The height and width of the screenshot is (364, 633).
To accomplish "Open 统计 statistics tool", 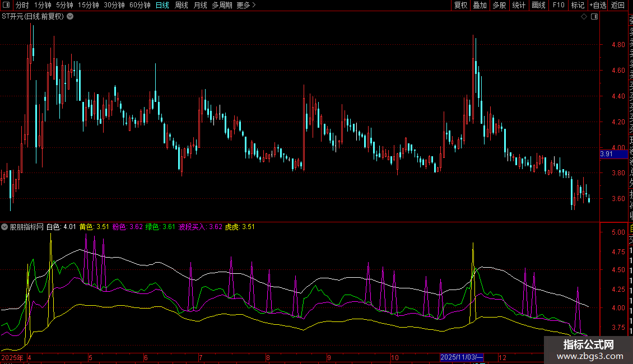I will tap(519, 5).
